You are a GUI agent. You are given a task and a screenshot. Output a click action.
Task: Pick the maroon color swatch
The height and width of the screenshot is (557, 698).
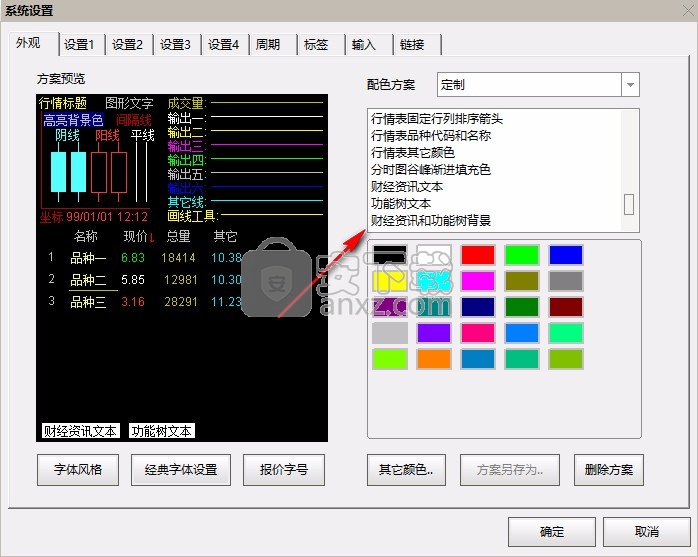click(566, 307)
